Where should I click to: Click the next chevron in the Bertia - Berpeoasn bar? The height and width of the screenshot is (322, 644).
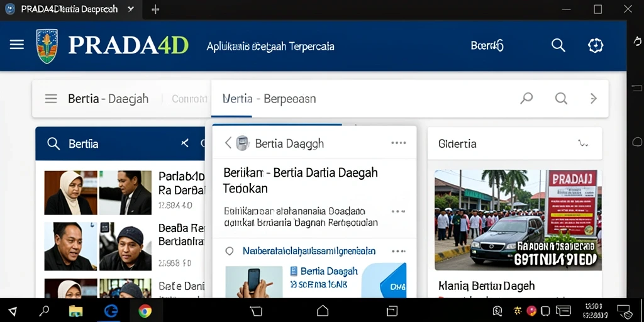point(593,98)
